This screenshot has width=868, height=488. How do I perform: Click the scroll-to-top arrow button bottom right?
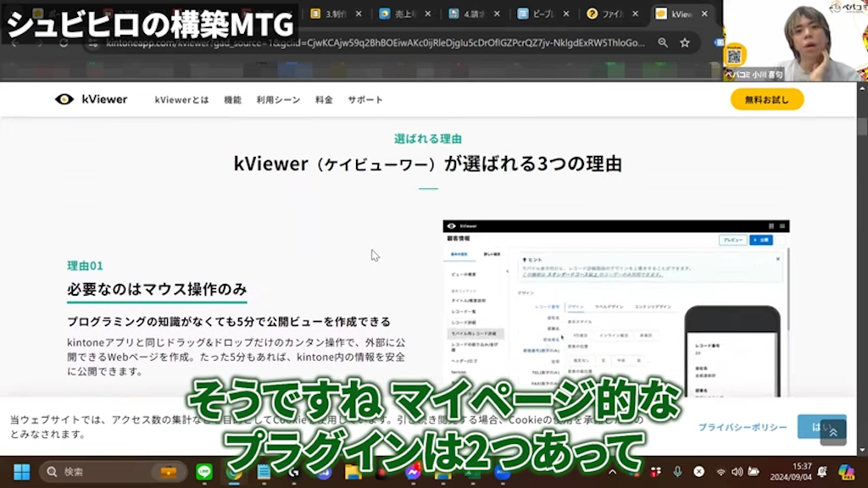(x=832, y=431)
